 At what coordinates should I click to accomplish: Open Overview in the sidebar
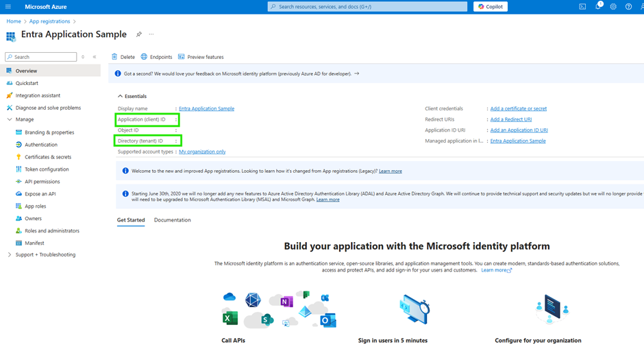pyautogui.click(x=50, y=71)
